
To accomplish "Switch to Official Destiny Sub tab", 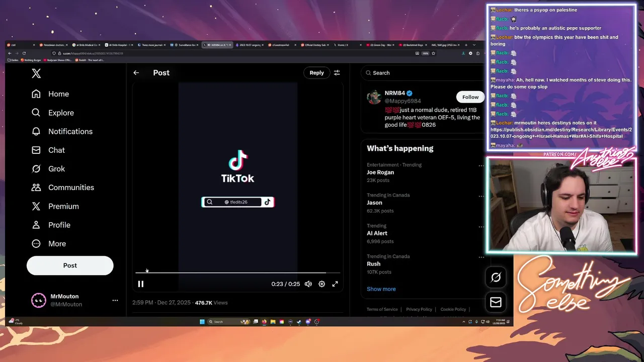I will click(315, 45).
